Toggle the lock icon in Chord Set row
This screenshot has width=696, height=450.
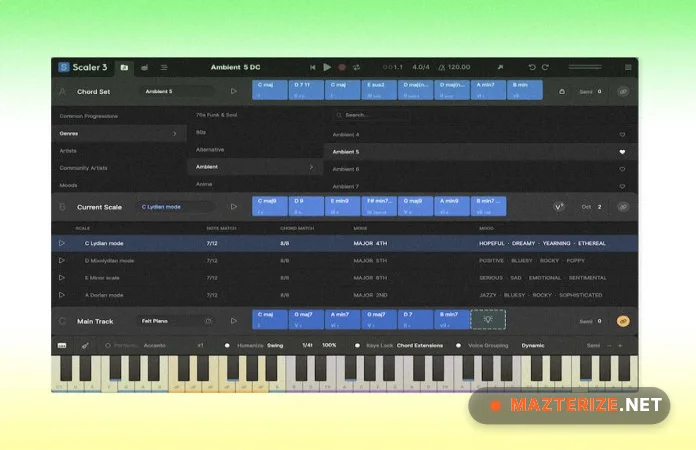pos(562,91)
